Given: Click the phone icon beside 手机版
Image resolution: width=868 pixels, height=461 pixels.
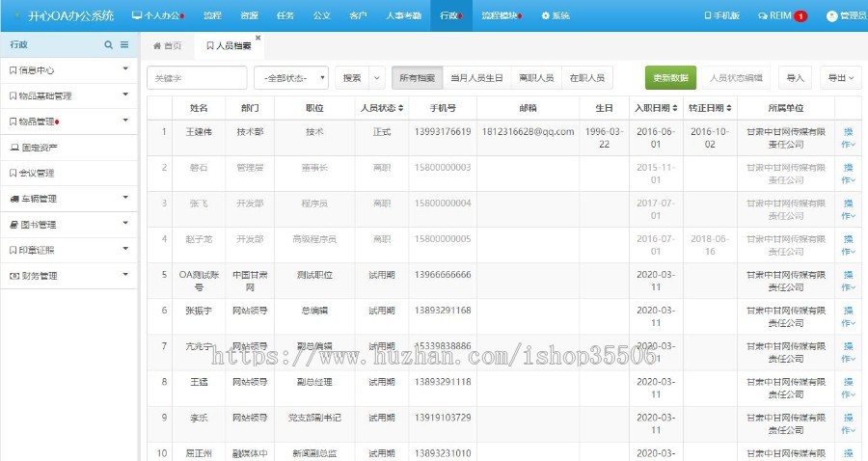Looking at the screenshot, I should pyautogui.click(x=708, y=15).
